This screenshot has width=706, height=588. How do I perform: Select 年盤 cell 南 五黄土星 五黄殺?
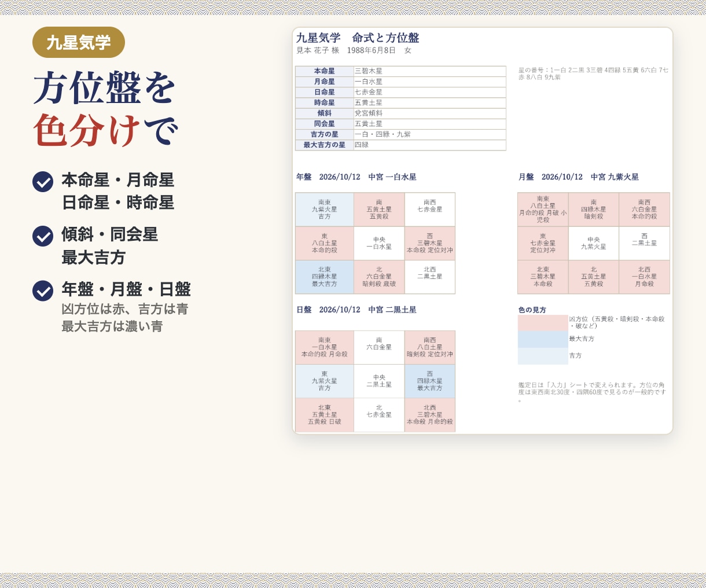coord(379,210)
